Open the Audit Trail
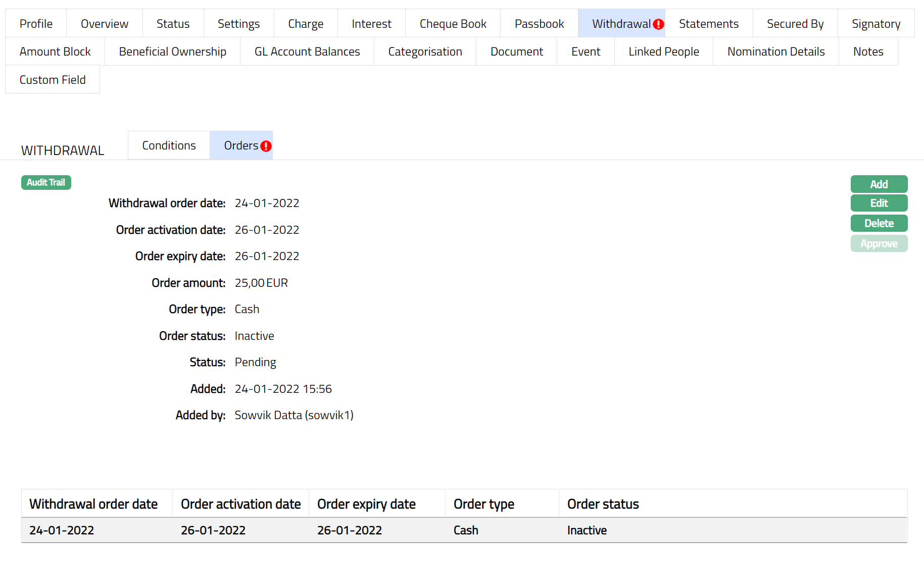The image size is (924, 562). [46, 182]
